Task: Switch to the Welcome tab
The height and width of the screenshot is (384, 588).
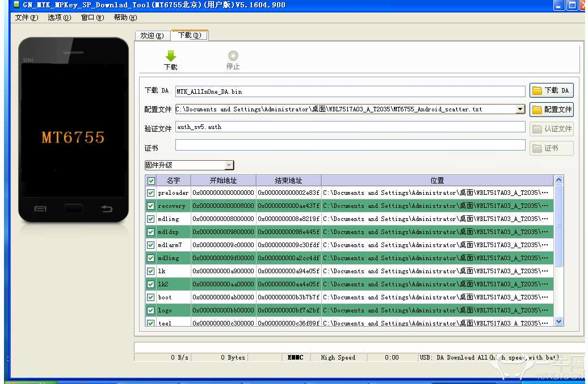Action: [x=152, y=36]
